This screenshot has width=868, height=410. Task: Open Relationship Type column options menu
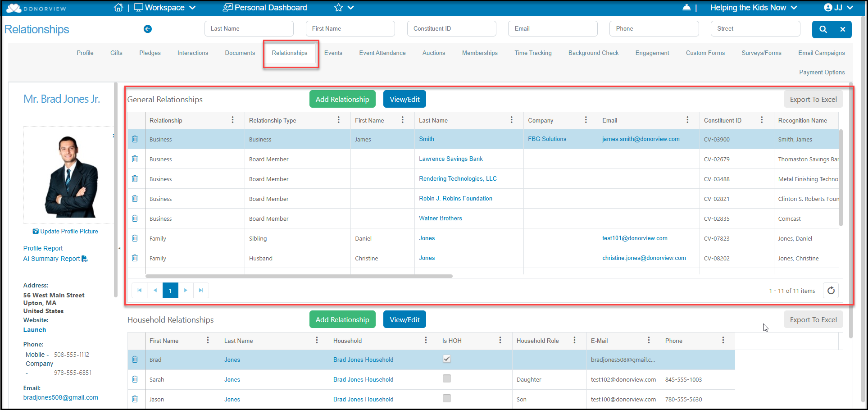pos(339,120)
